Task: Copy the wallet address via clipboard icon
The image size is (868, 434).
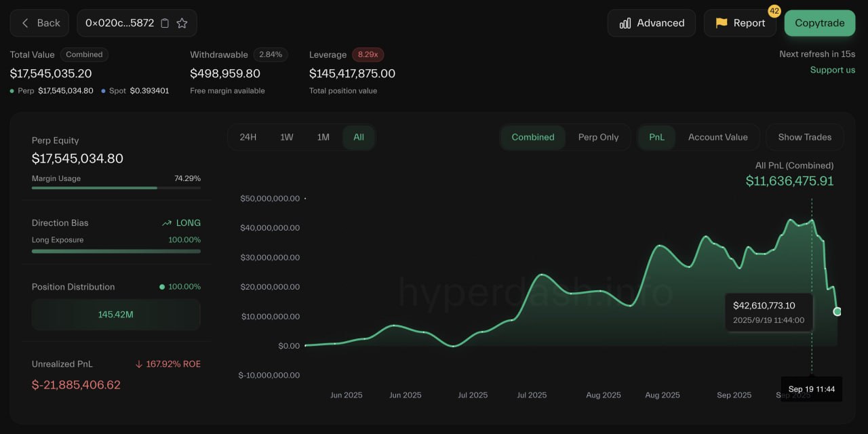Action: pyautogui.click(x=165, y=23)
